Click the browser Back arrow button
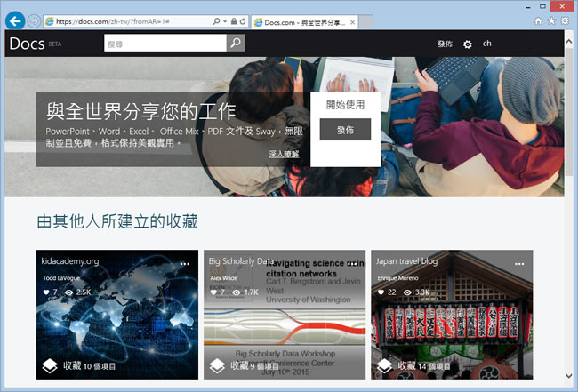The height and width of the screenshot is (392, 578). coord(15,20)
